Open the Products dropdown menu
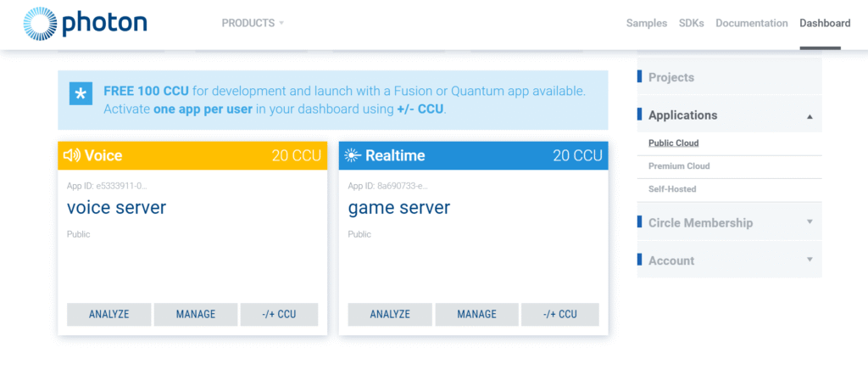The width and height of the screenshot is (868, 392). pos(253,23)
